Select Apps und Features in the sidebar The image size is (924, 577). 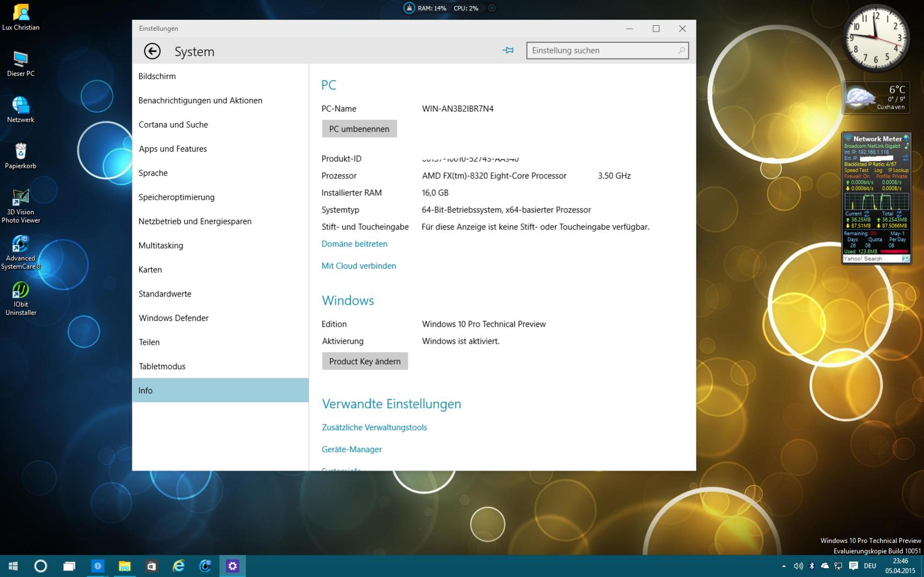coord(173,149)
